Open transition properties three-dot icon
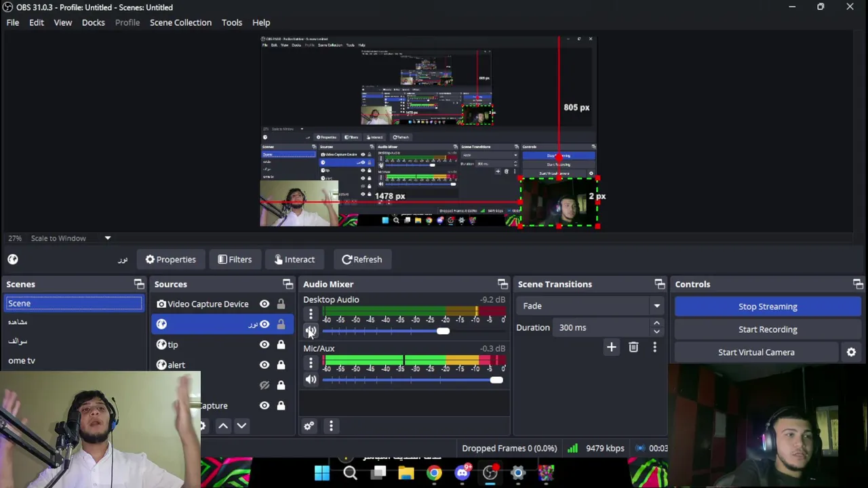Screen dimensions: 868x488 point(654,347)
